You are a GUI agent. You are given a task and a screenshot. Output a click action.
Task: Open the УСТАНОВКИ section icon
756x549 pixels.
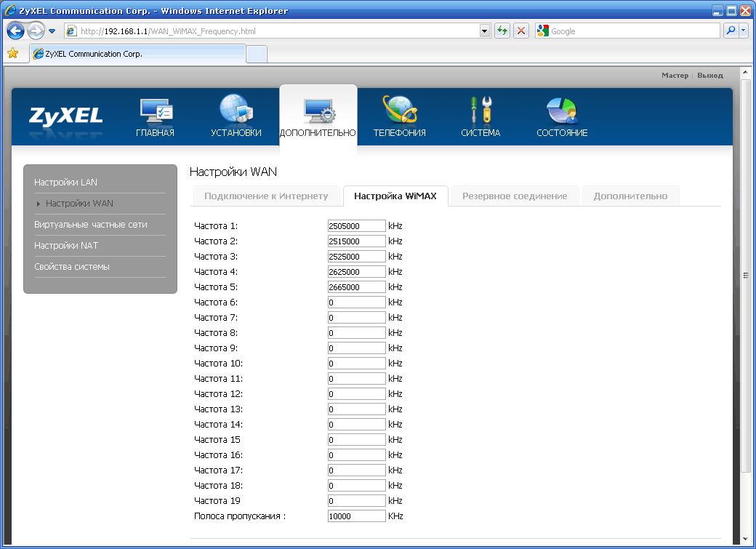(x=236, y=110)
